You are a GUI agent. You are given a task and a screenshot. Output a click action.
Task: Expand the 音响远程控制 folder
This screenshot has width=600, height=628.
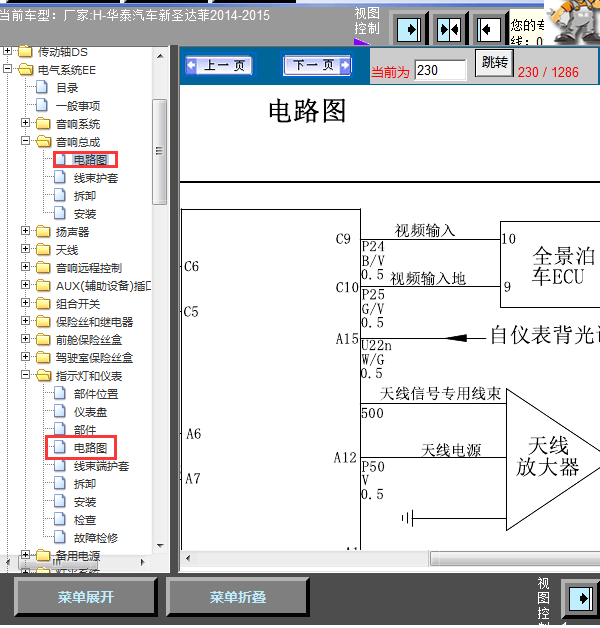pyautogui.click(x=26, y=267)
